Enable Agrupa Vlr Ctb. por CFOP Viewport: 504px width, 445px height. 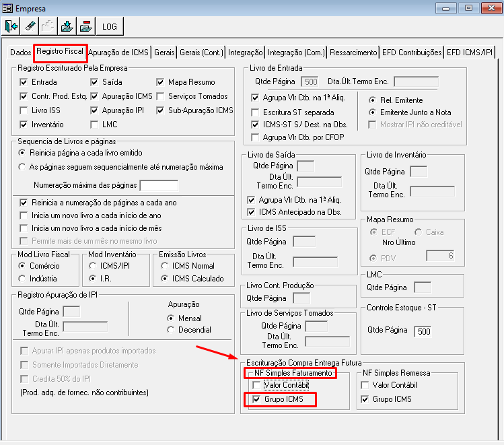[256, 137]
